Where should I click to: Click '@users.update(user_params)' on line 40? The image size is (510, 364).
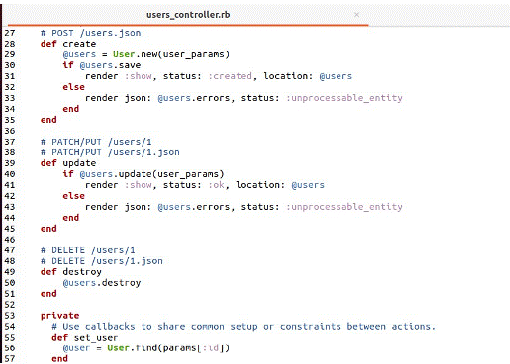pos(152,174)
